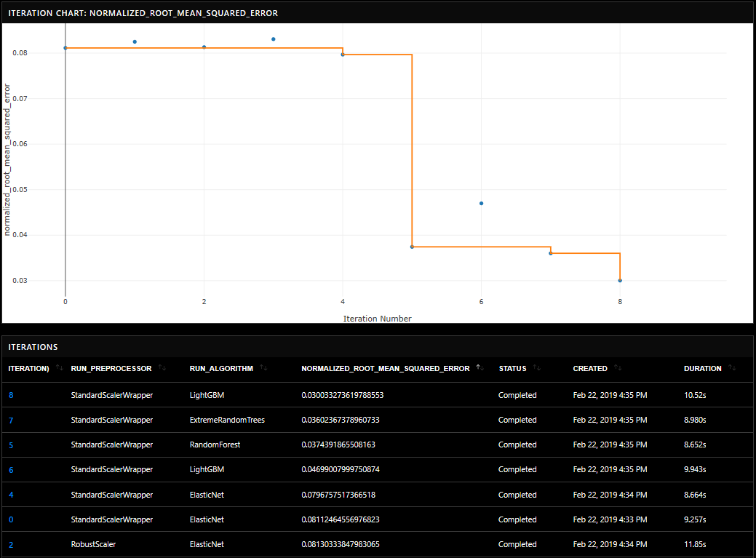This screenshot has height=558, width=756.
Task: Click sort icon next to RUN_PREPROCESSOR
Action: pos(162,368)
